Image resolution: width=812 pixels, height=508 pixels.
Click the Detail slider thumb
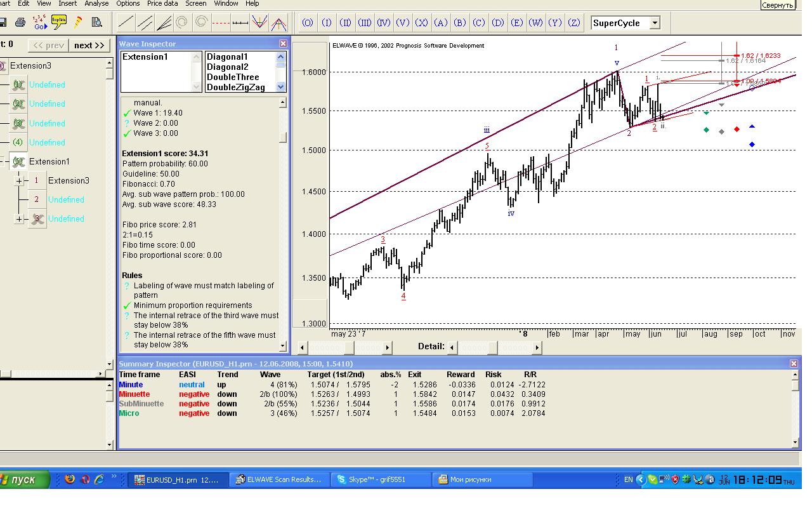click(492, 347)
